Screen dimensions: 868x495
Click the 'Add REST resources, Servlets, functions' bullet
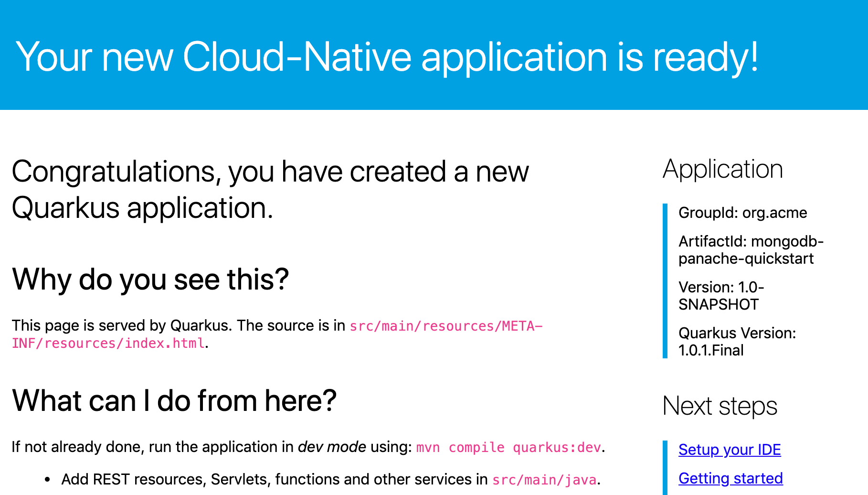[330, 479]
